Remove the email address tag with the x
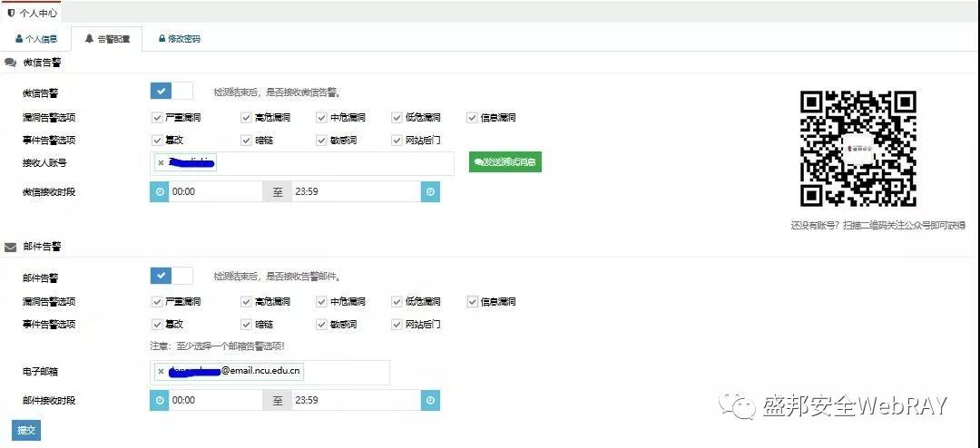 161,371
